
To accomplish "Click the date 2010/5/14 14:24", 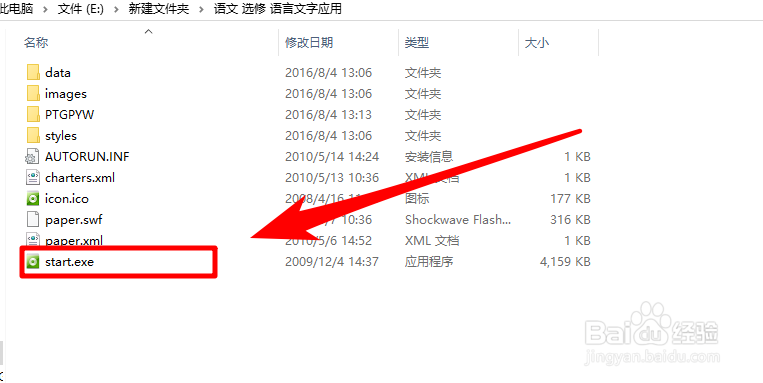I will coord(332,157).
